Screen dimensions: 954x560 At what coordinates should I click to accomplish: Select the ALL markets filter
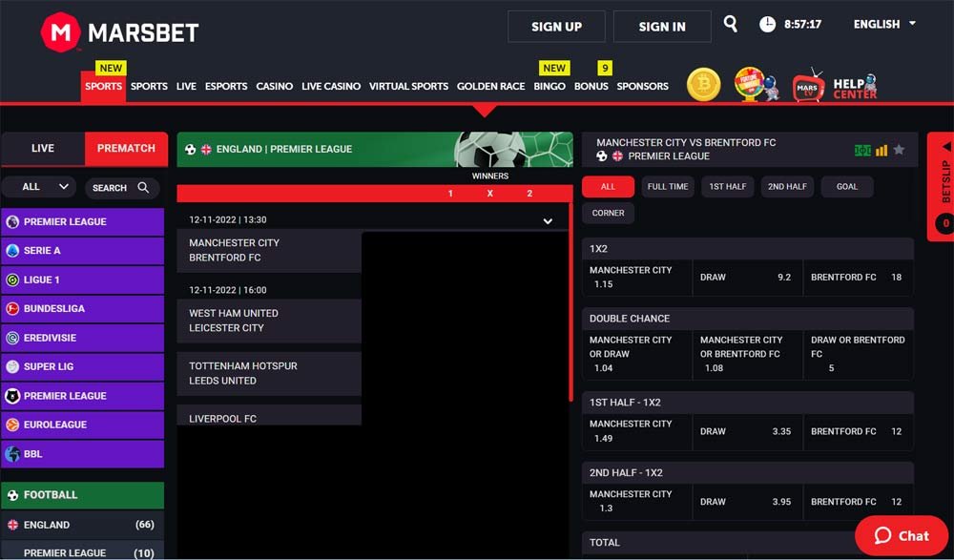click(608, 187)
